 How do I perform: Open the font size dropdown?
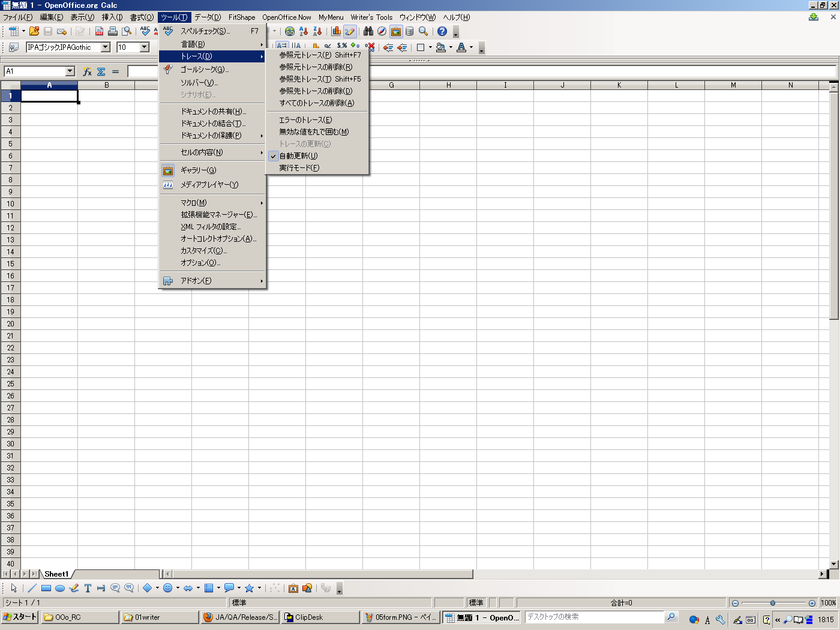(x=145, y=47)
